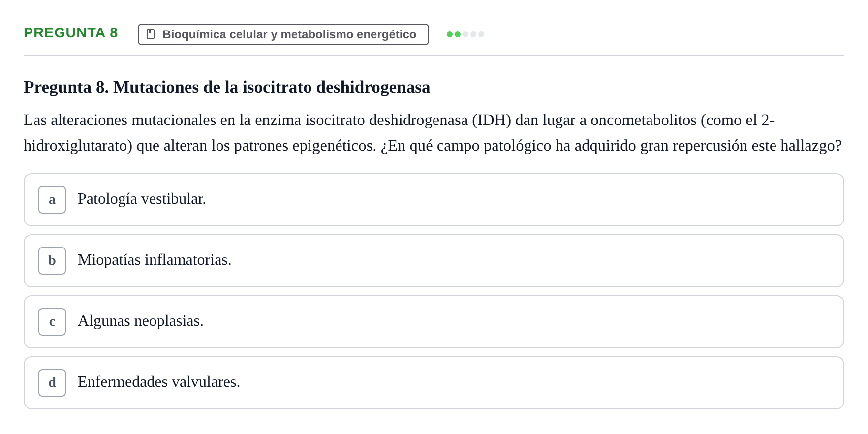Click the book icon in the topic tag
The image size is (868, 434).
point(151,34)
